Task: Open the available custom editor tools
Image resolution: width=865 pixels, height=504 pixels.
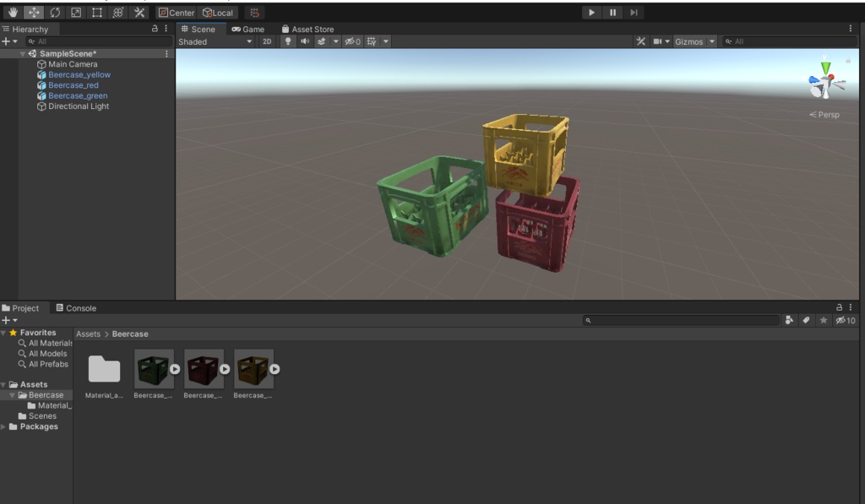Action: pos(139,12)
